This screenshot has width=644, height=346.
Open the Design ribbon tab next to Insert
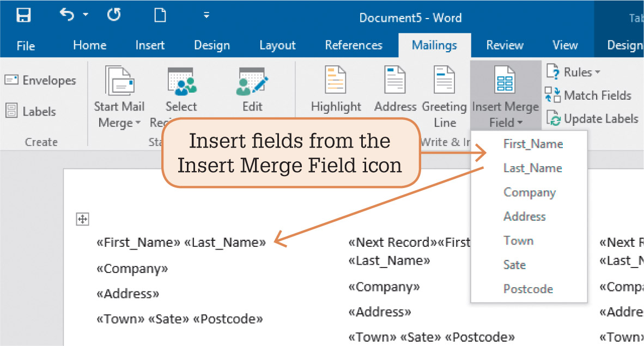212,45
